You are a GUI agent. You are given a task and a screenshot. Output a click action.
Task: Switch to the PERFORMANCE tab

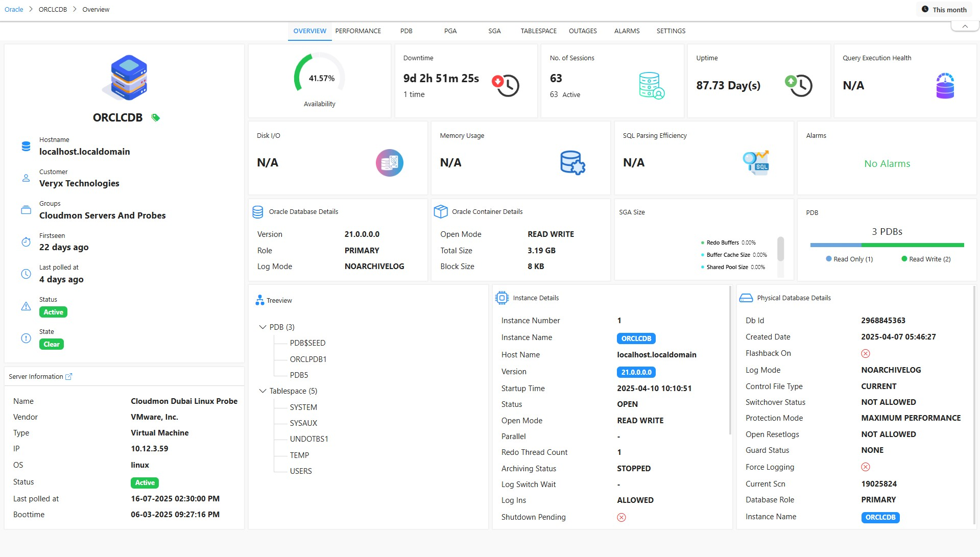(357, 31)
